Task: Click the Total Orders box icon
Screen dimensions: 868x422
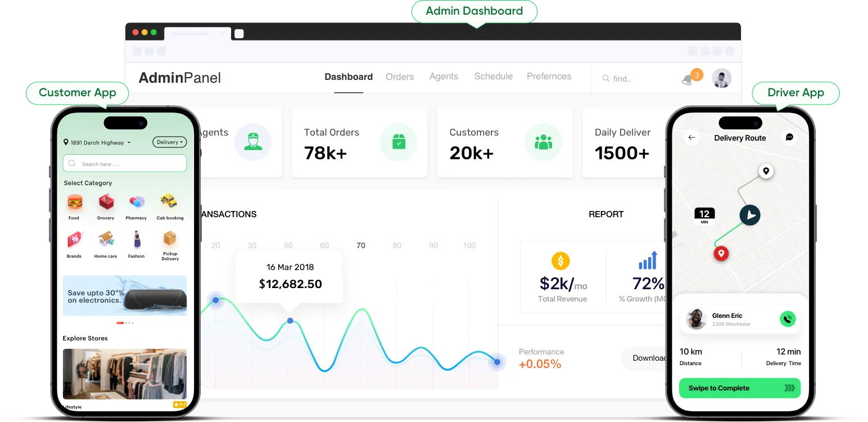Action: point(398,142)
